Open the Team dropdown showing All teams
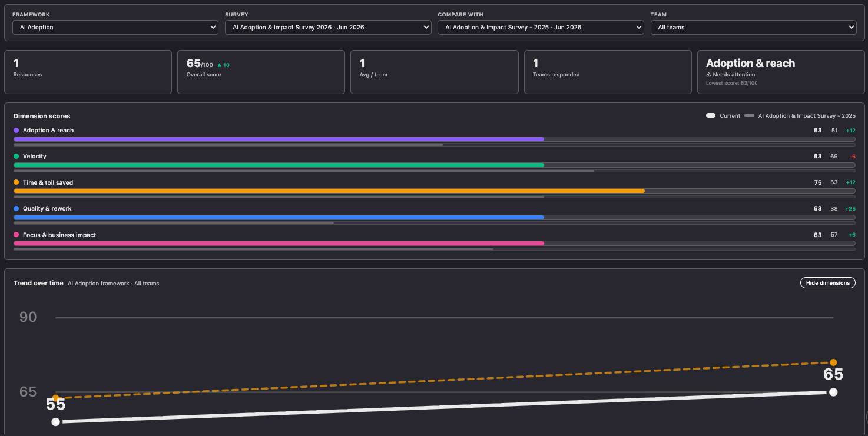The image size is (868, 436). (753, 27)
